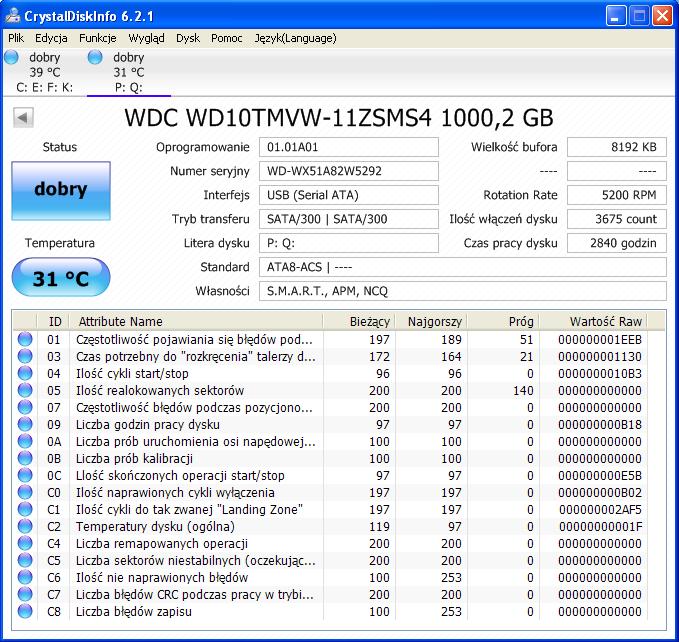
Task: Click status icon of attribute 09 row
Action: (25, 424)
